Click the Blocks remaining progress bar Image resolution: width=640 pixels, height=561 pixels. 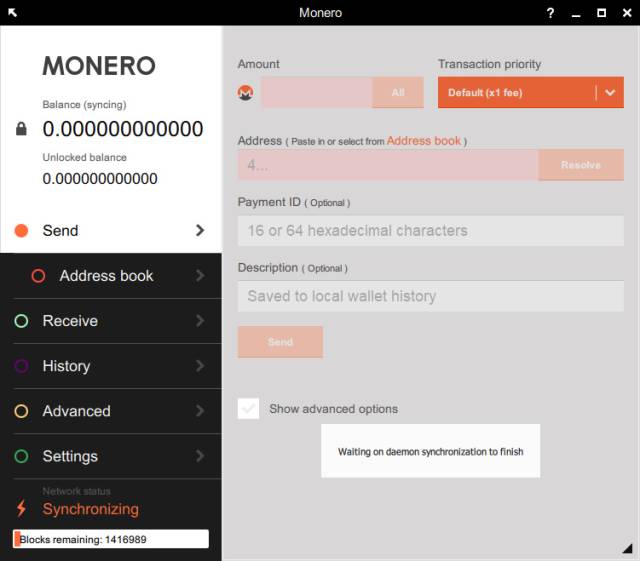coord(111,539)
